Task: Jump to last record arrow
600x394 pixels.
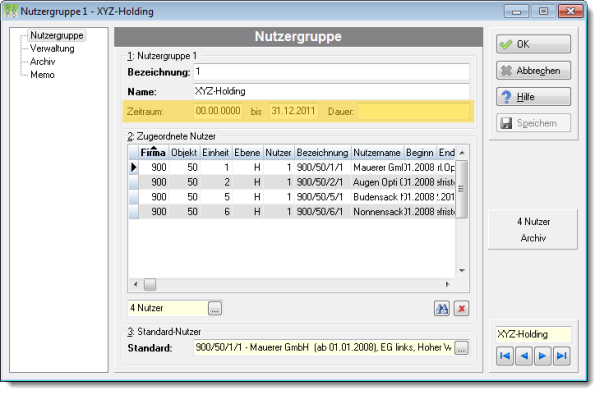Action: point(561,356)
